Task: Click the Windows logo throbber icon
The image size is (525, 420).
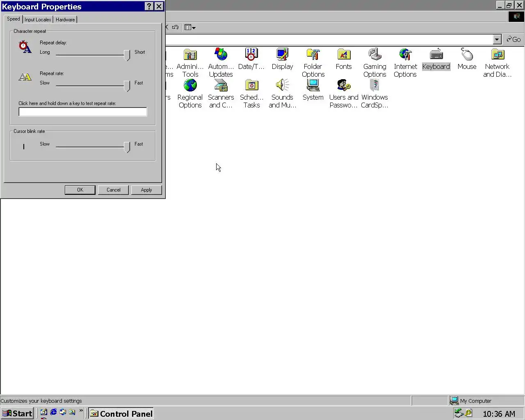Action: click(516, 16)
